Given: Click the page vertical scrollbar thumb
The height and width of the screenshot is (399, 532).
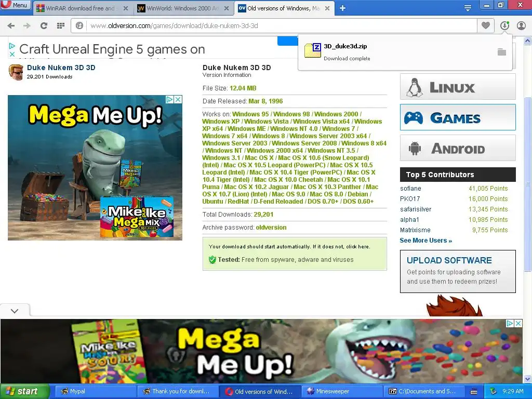Looking at the screenshot, I should 527,183.
